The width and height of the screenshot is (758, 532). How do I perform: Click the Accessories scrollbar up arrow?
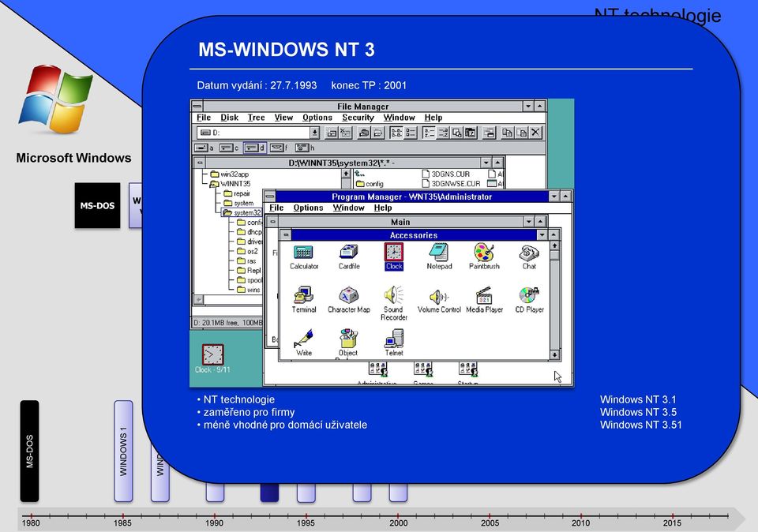tap(554, 246)
